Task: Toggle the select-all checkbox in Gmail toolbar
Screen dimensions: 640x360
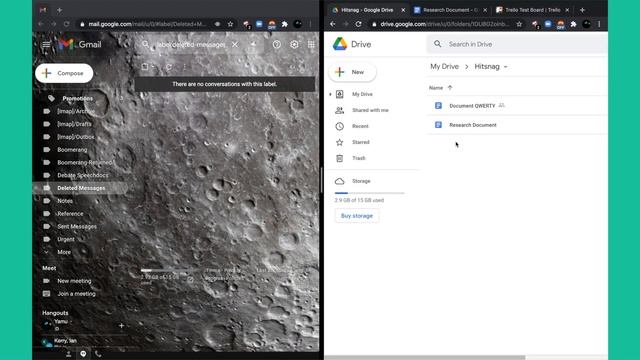Action: 145,67
